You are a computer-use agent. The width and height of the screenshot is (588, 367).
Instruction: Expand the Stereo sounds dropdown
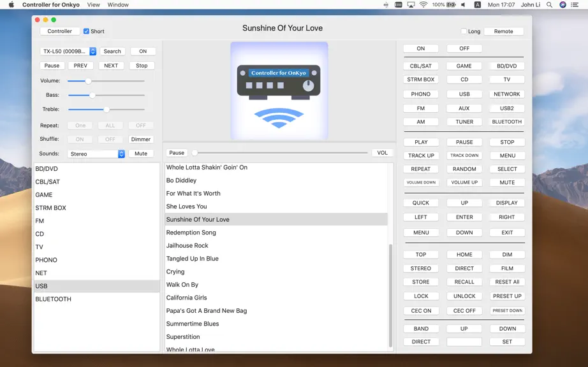(x=96, y=154)
